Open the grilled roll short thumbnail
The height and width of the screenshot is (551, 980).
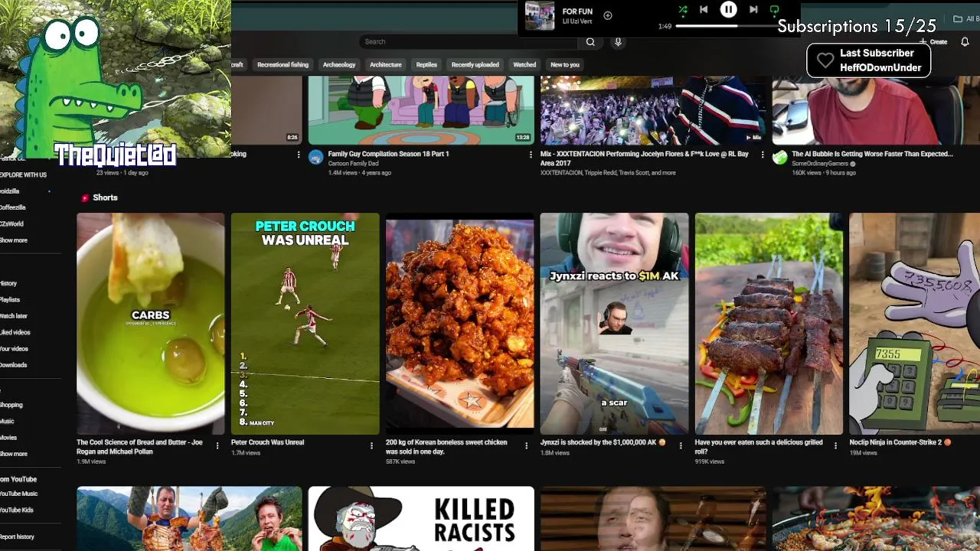[769, 324]
